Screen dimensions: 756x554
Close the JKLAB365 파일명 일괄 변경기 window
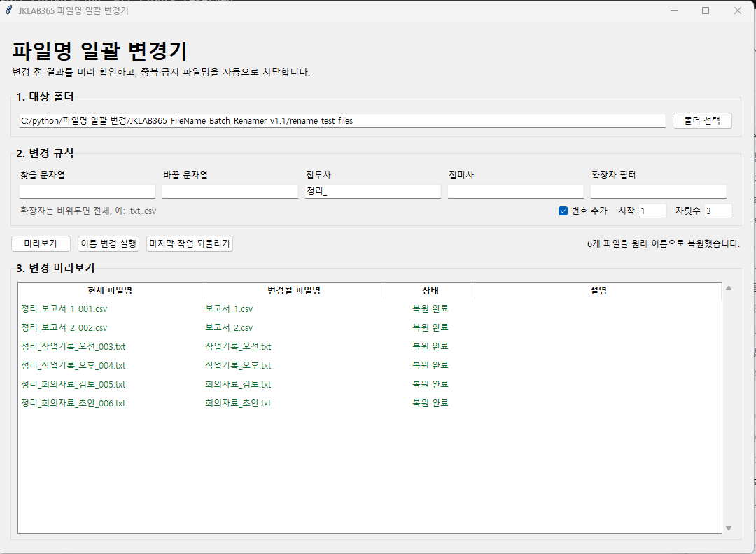tap(737, 10)
